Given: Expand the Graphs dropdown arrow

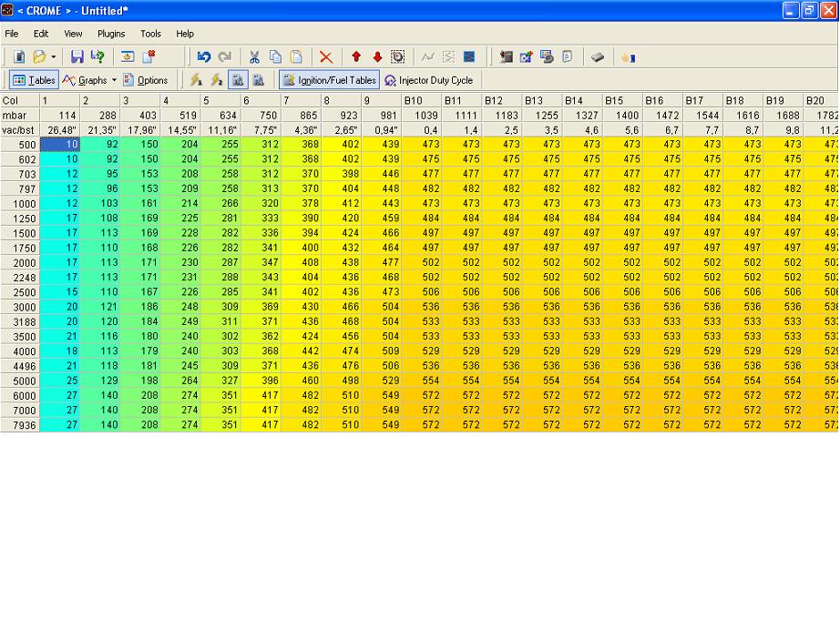Looking at the screenshot, I should (x=114, y=80).
